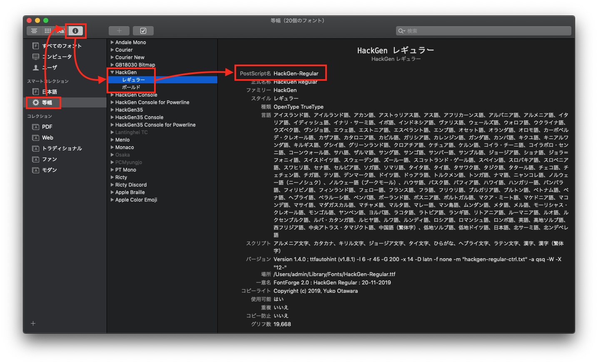Switch to the grid view mode icon
The height and width of the screenshot is (364, 598).
[48, 31]
